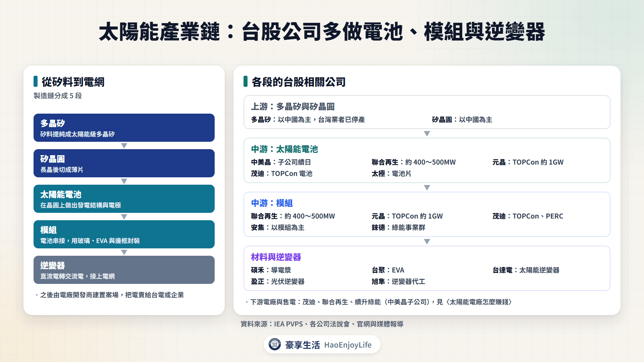Viewport: 644px width, 362px height.
Task: Click 矽晶圓：以中國為主 entry
Action: (x=462, y=120)
